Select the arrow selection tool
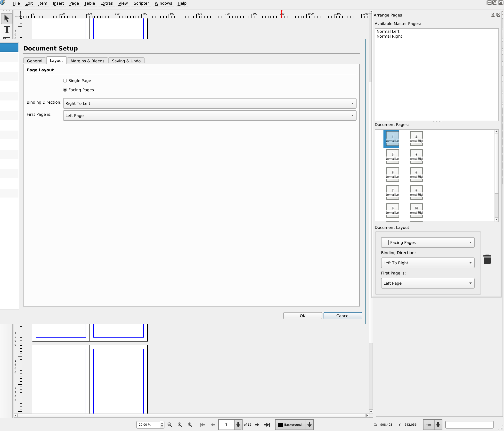Screen dimensions: 504x431 point(7,18)
